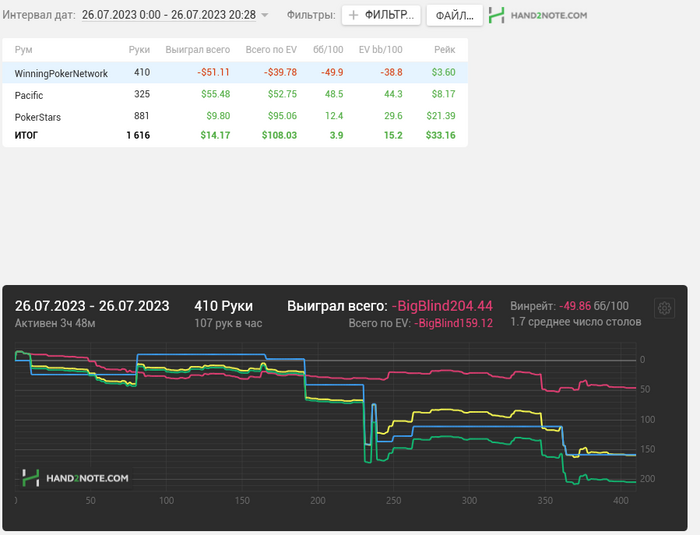This screenshot has height=535, width=700.
Task: Open the date range 26.07.2023 0:00 - 20:28
Action: click(x=169, y=15)
